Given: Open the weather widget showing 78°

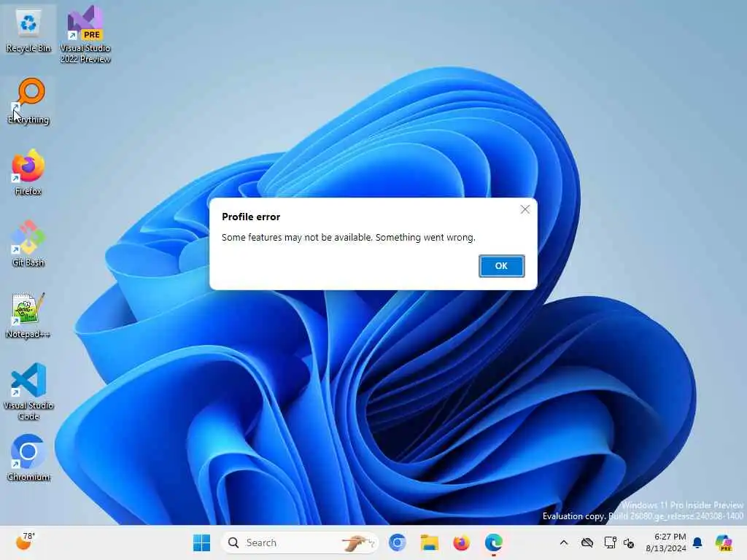Looking at the screenshot, I should click(26, 542).
